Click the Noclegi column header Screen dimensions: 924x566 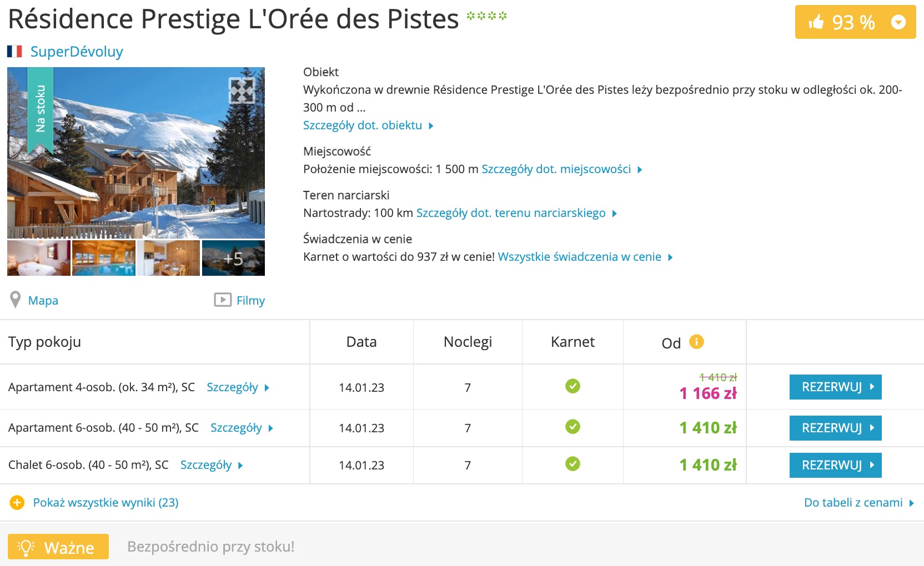point(468,342)
